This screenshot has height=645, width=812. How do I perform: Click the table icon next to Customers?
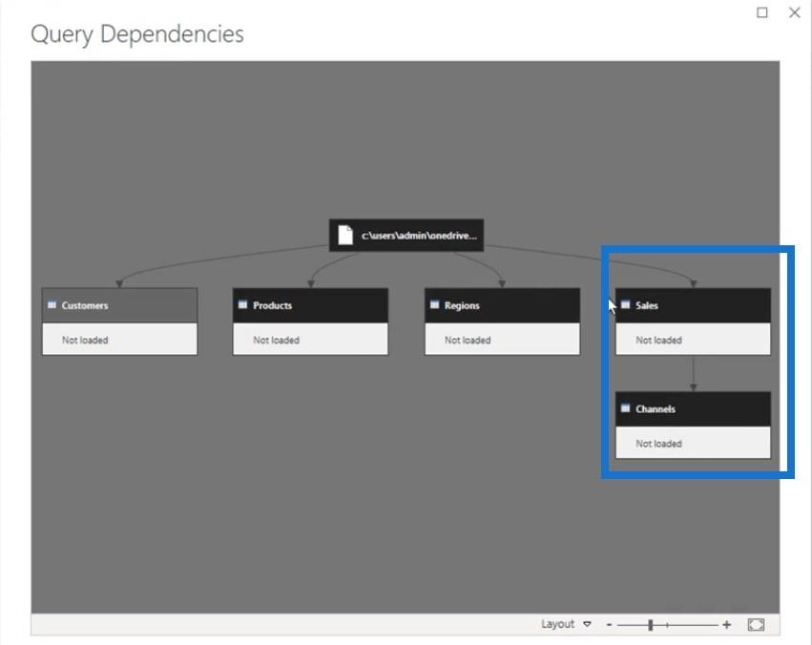tap(52, 305)
